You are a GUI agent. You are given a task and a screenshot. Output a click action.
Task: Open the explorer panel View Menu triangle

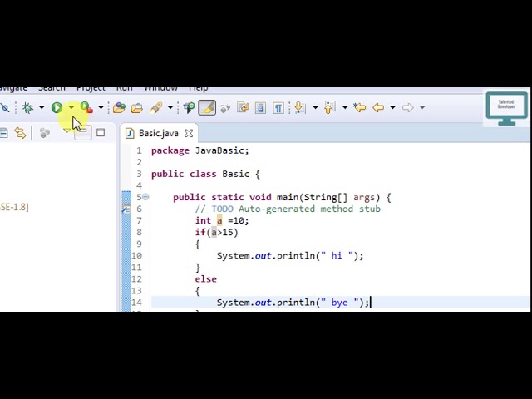(66, 131)
